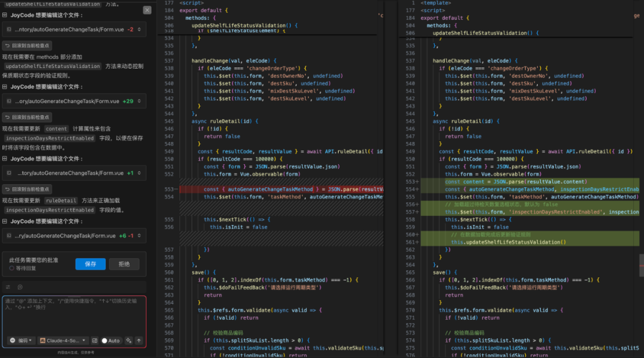
Task: Roll back to checkpoint above the content property explanation
Action: (27, 117)
